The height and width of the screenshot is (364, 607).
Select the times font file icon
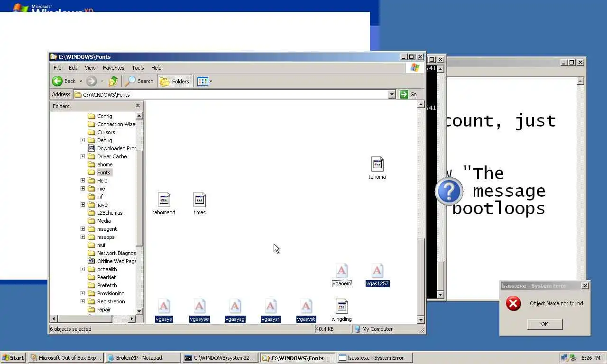click(199, 200)
